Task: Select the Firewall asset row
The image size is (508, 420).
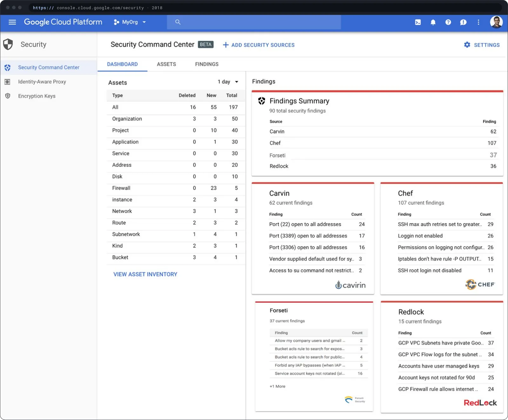Action: click(176, 188)
